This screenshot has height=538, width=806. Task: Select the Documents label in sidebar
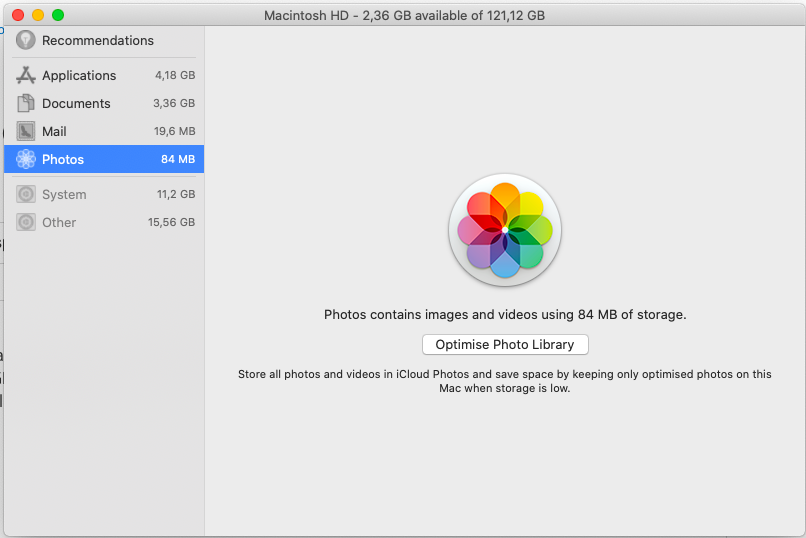point(76,103)
